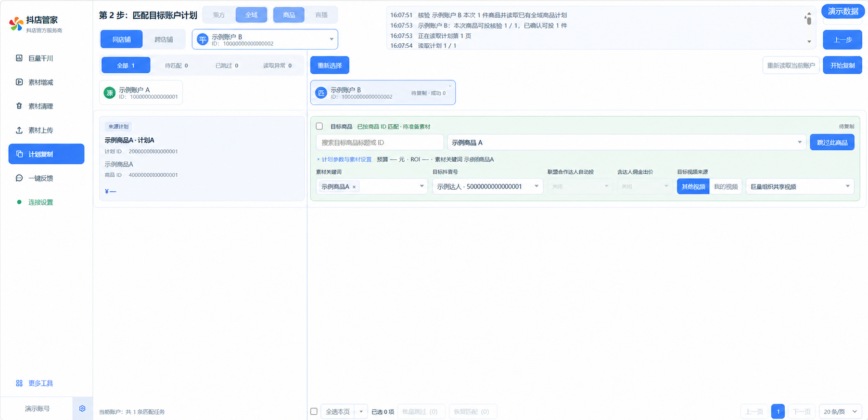Open the 20条/页 page size dropdown
868x420 pixels.
pos(840,412)
